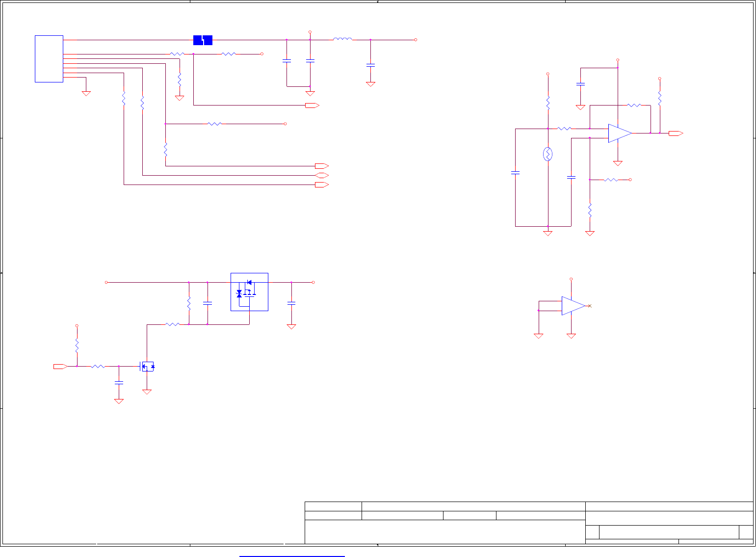
Task: Select the small unused op-amp triangle
Action: click(574, 306)
